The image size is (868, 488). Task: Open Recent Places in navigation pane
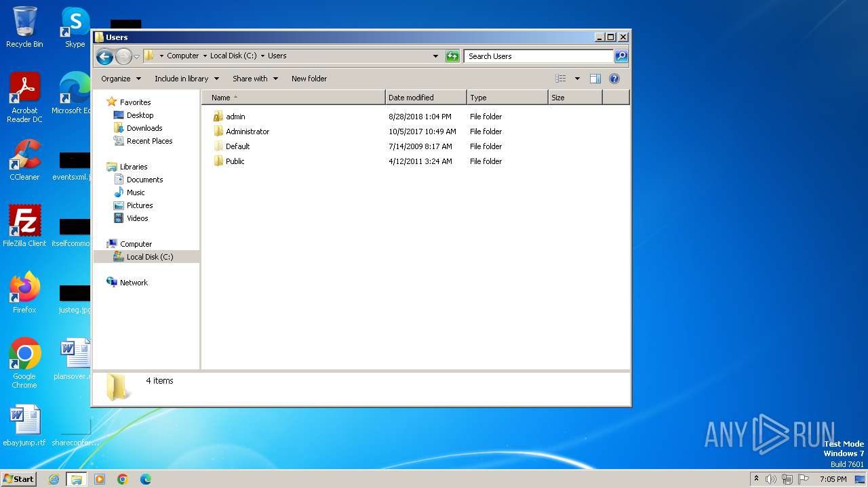[x=149, y=141]
